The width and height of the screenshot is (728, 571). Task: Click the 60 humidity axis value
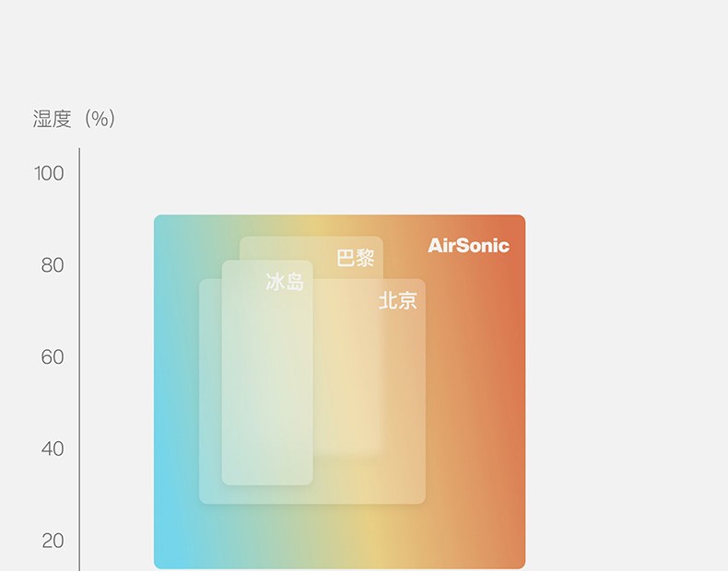point(52,356)
